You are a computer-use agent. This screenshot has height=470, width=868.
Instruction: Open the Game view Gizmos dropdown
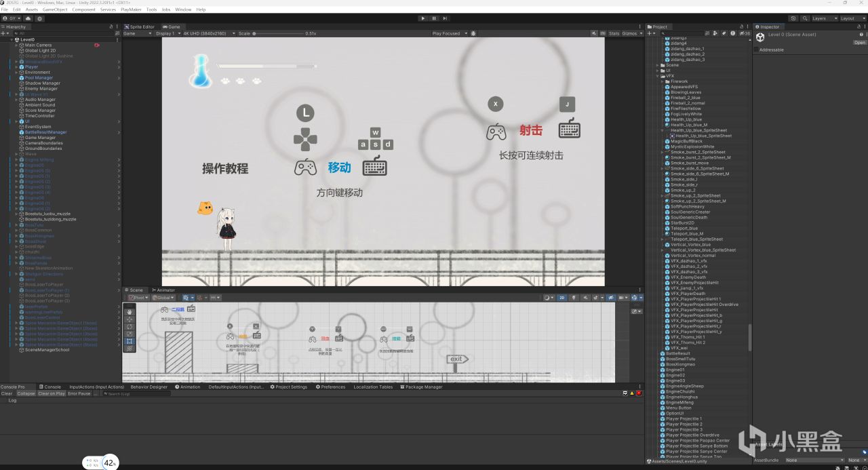[632, 33]
